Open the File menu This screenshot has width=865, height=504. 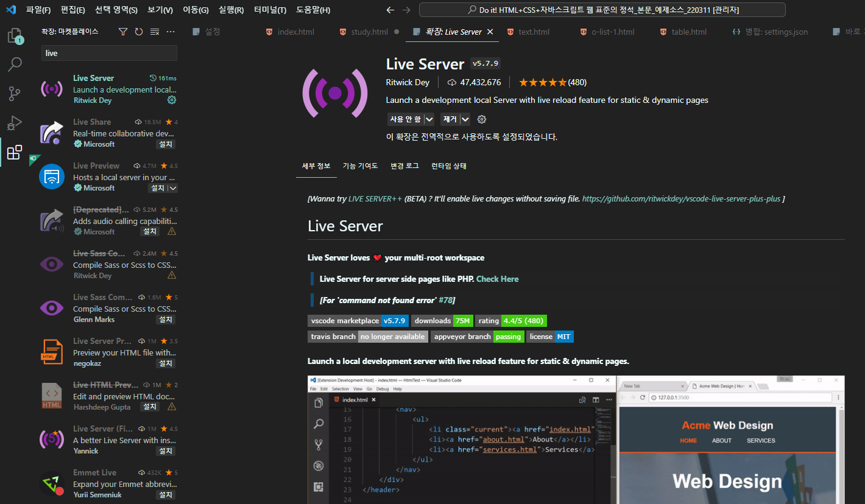coord(38,10)
